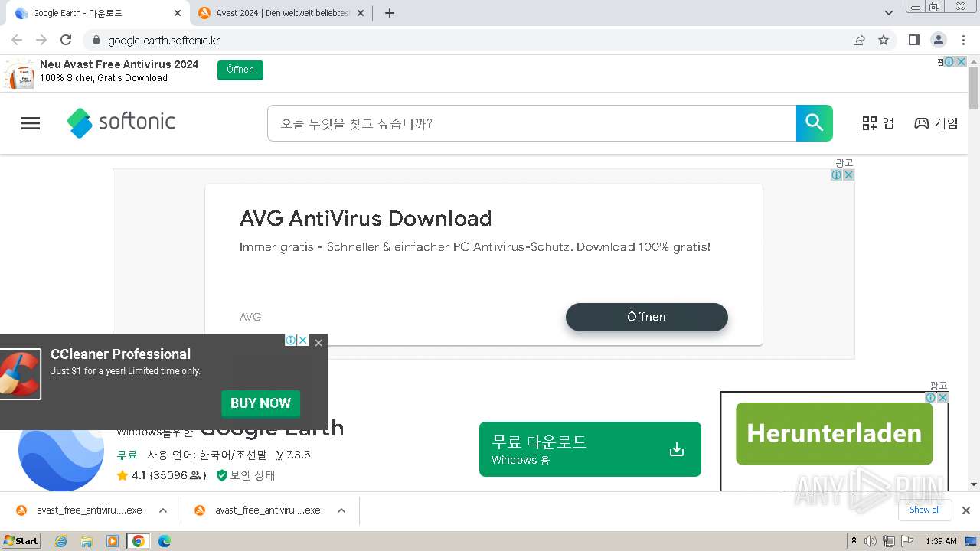Close the Google Earth tab
The image size is (980, 551).
[178, 13]
